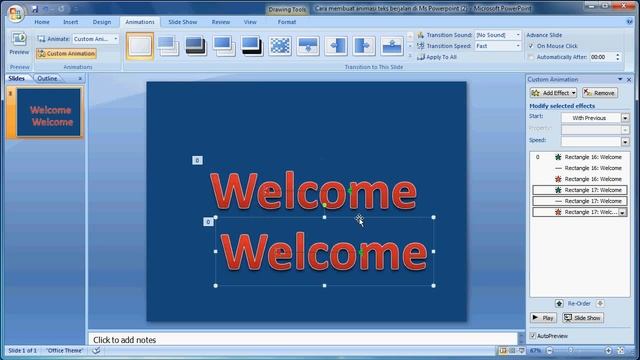Open the Transition Speed dropdown

click(518, 46)
